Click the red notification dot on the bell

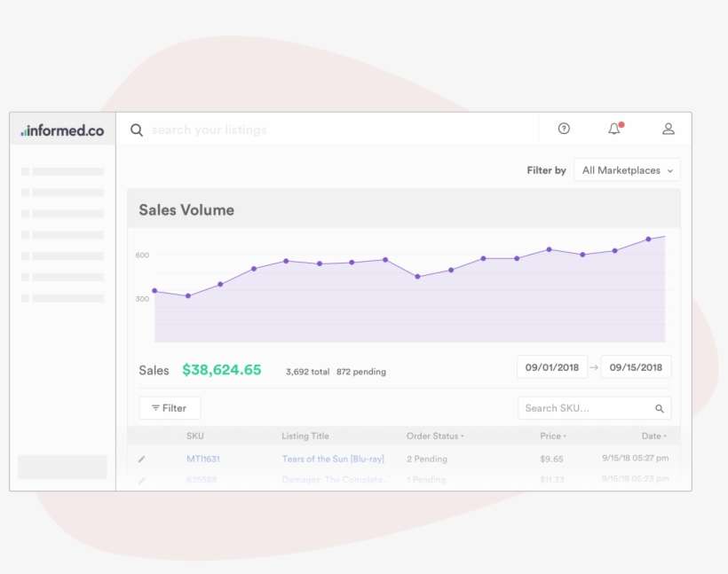[622, 123]
